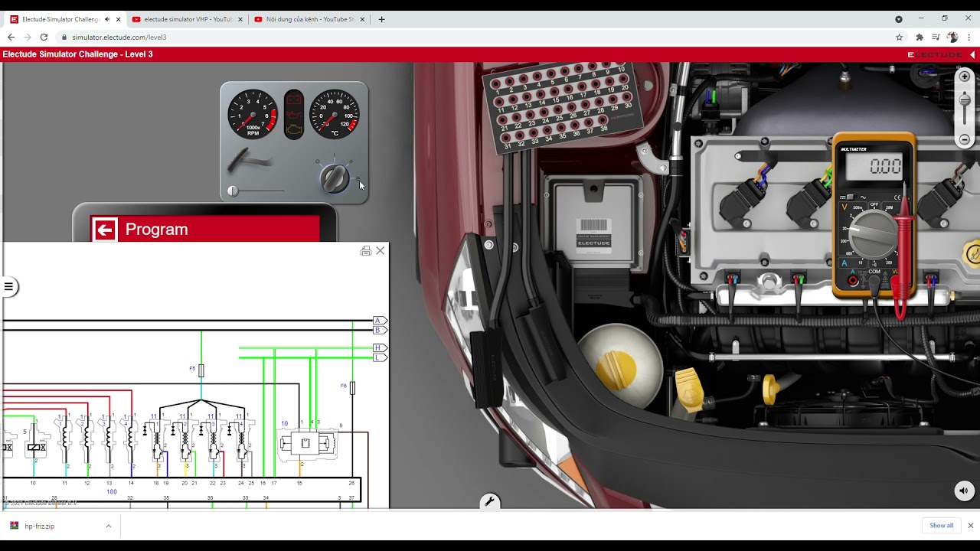Open the Chrome tab search dropdown
The height and width of the screenshot is (551, 980).
899,19
